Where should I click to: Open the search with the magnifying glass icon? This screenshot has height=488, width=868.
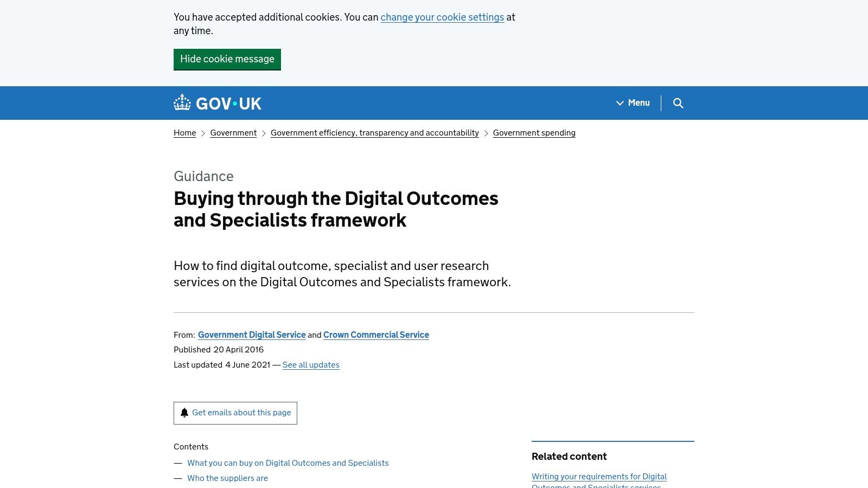pos(679,103)
